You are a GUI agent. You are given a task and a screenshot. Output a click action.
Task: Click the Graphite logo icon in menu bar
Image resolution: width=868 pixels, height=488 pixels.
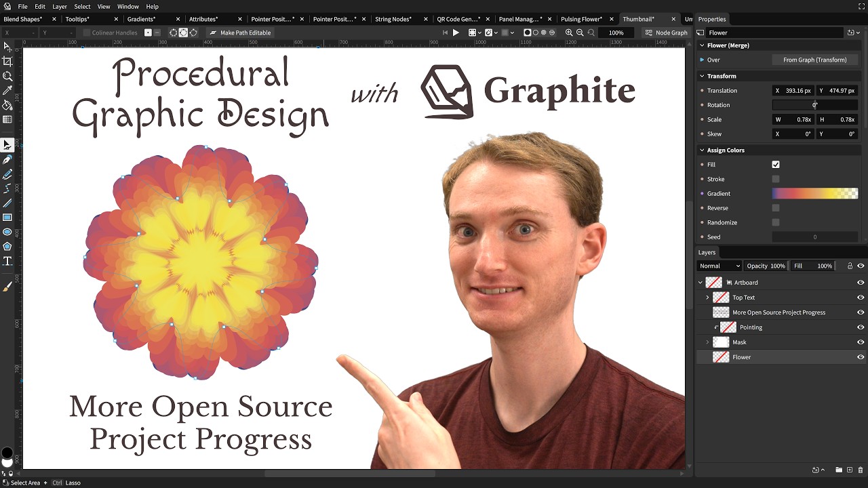pyautogui.click(x=7, y=6)
